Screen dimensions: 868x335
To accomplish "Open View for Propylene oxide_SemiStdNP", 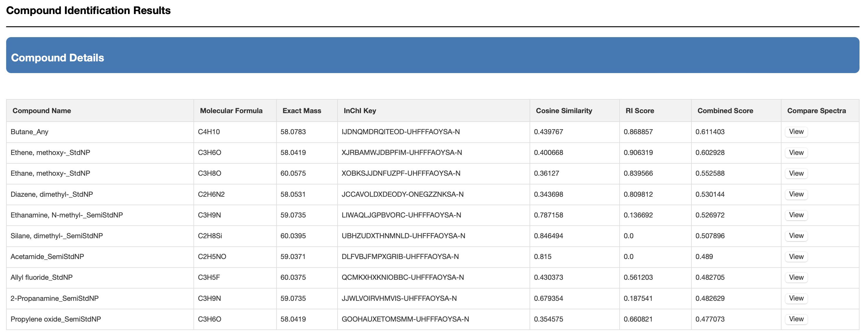I will (x=796, y=319).
